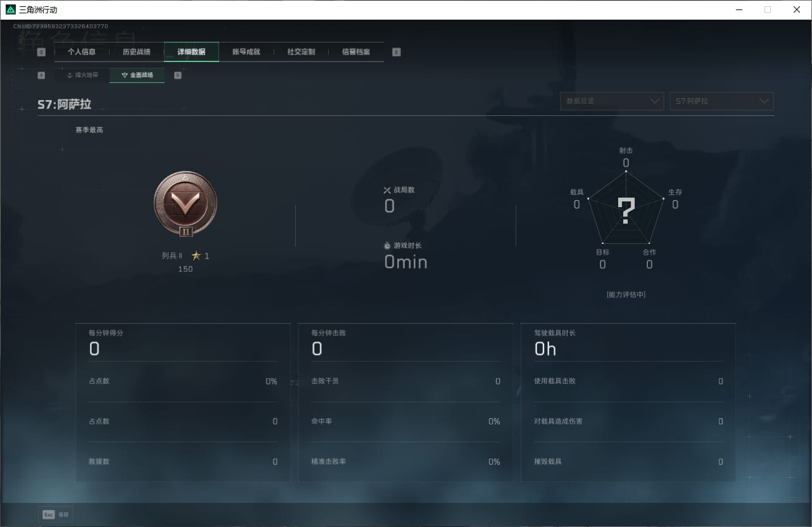Image resolution: width=812 pixels, height=527 pixels.
Task: Open the 信誉档案 tab
Action: coord(356,52)
